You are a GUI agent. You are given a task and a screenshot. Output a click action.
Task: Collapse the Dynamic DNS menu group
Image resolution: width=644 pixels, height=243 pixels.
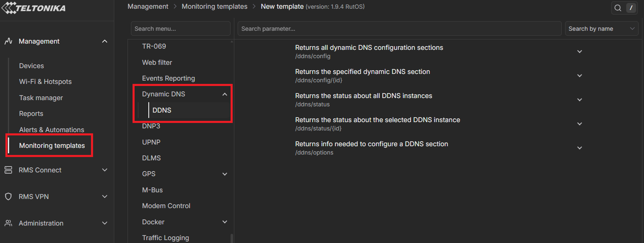coord(225,94)
